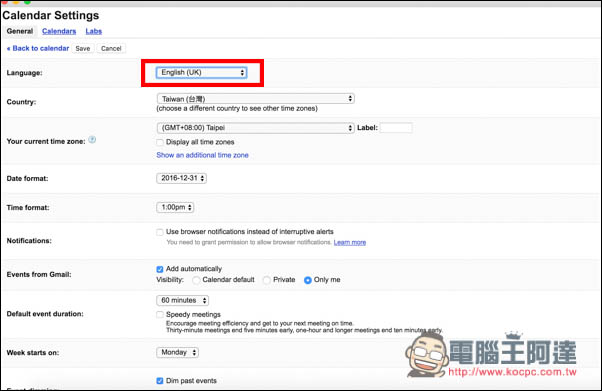Click the Save button
This screenshot has height=391, width=602.
[x=83, y=48]
